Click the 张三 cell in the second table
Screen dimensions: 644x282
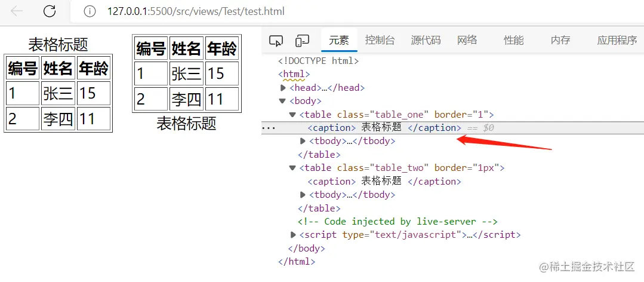pyautogui.click(x=186, y=73)
